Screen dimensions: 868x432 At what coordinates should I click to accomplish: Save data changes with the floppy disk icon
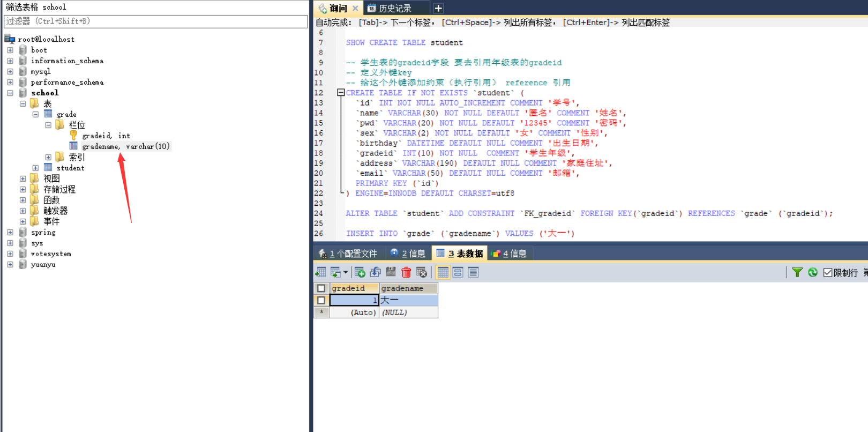click(x=391, y=272)
